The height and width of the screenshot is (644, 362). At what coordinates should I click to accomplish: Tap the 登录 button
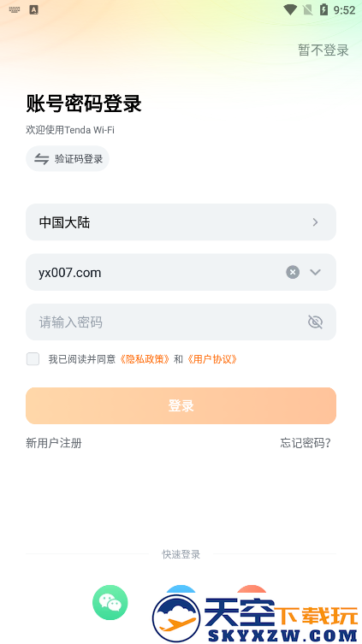click(x=181, y=405)
